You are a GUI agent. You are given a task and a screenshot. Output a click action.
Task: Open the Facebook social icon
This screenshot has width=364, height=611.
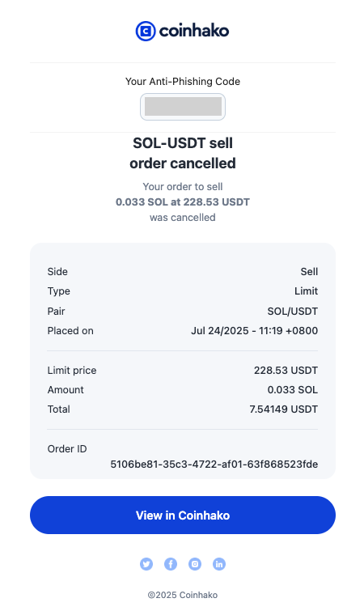click(x=171, y=564)
